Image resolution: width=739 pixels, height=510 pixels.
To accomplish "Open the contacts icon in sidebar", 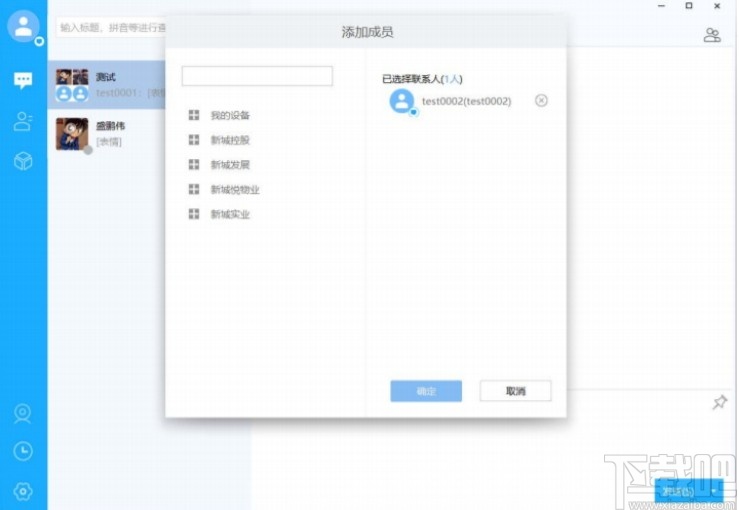I will (23, 121).
